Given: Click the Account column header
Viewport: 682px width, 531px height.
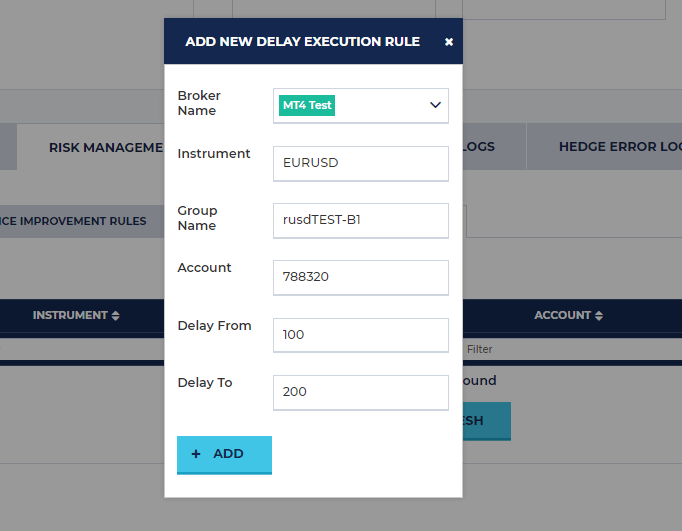Looking at the screenshot, I should point(562,315).
